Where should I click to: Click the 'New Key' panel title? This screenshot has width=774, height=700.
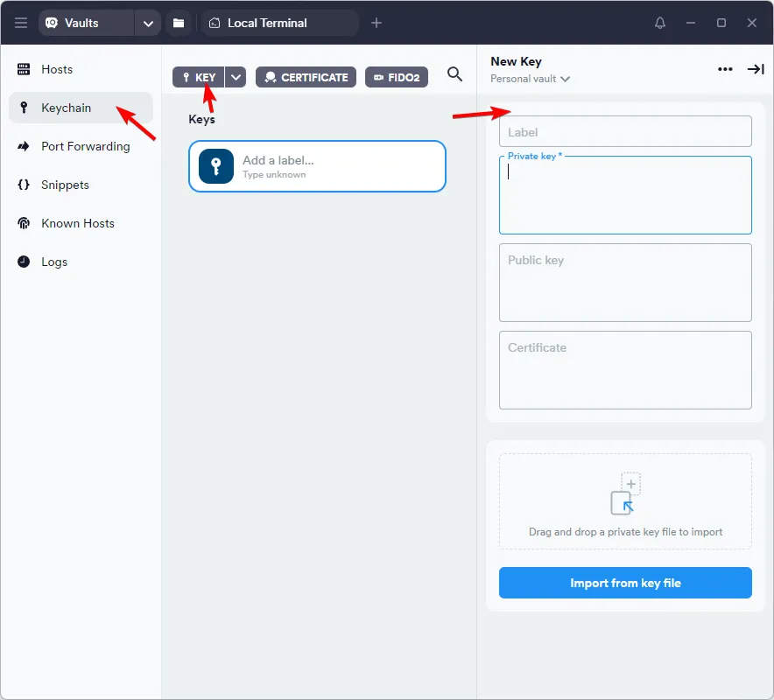pyautogui.click(x=516, y=61)
